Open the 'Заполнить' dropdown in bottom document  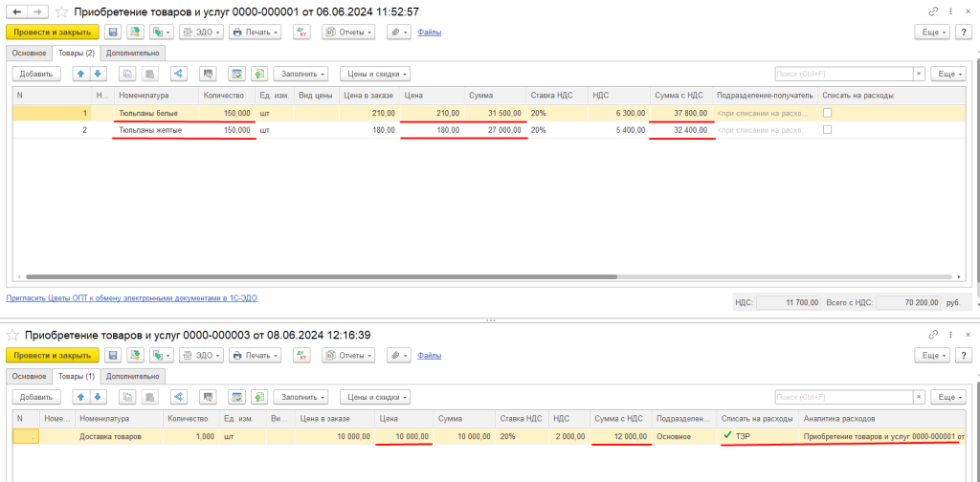pos(301,397)
